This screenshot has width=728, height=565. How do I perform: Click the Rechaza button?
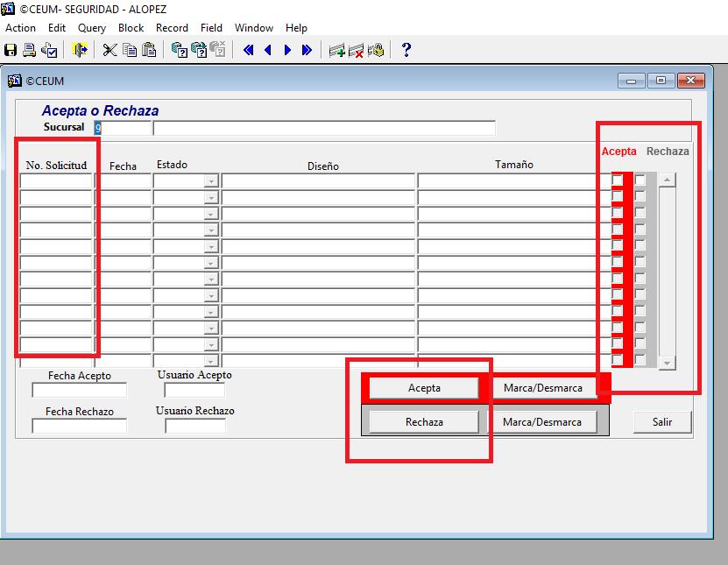coord(424,422)
